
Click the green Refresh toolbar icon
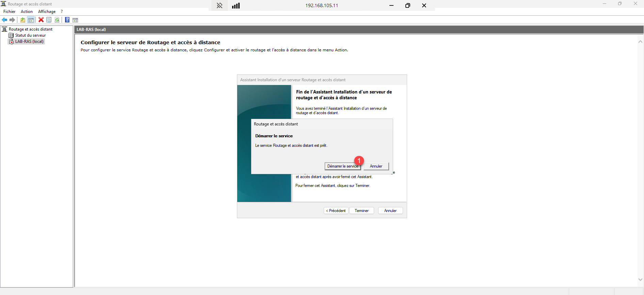pos(57,20)
